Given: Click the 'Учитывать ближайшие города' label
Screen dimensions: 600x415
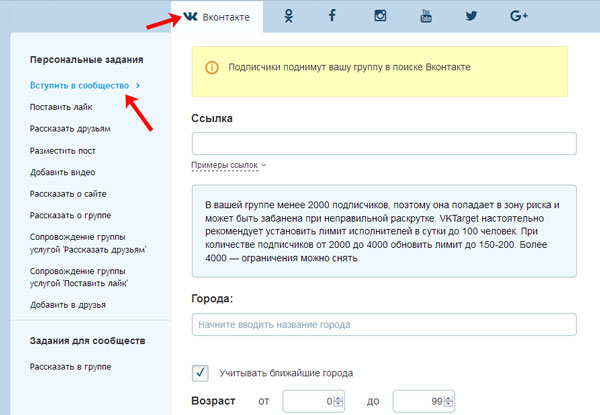Looking at the screenshot, I should tap(286, 373).
